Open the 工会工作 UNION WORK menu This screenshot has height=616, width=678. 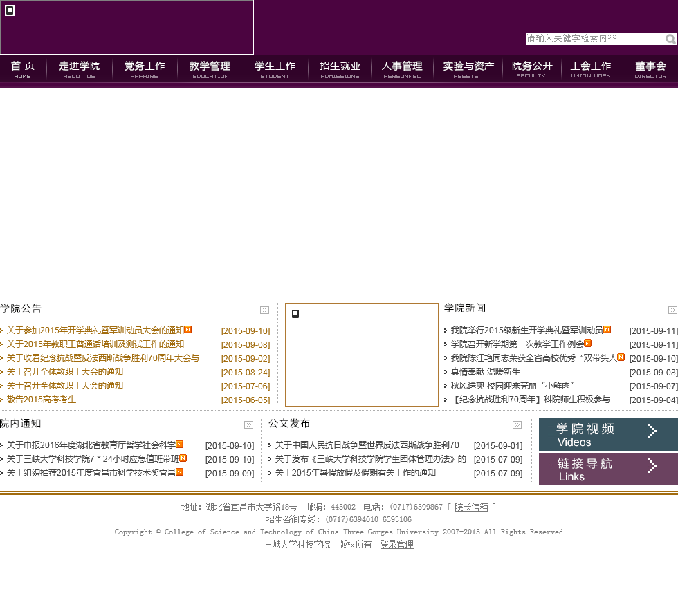pos(591,69)
